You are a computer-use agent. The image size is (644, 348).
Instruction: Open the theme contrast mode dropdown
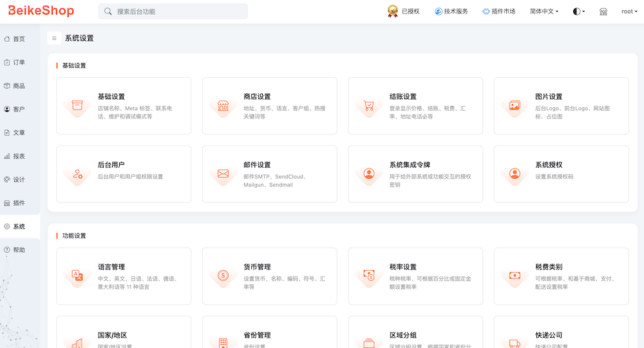click(x=579, y=12)
